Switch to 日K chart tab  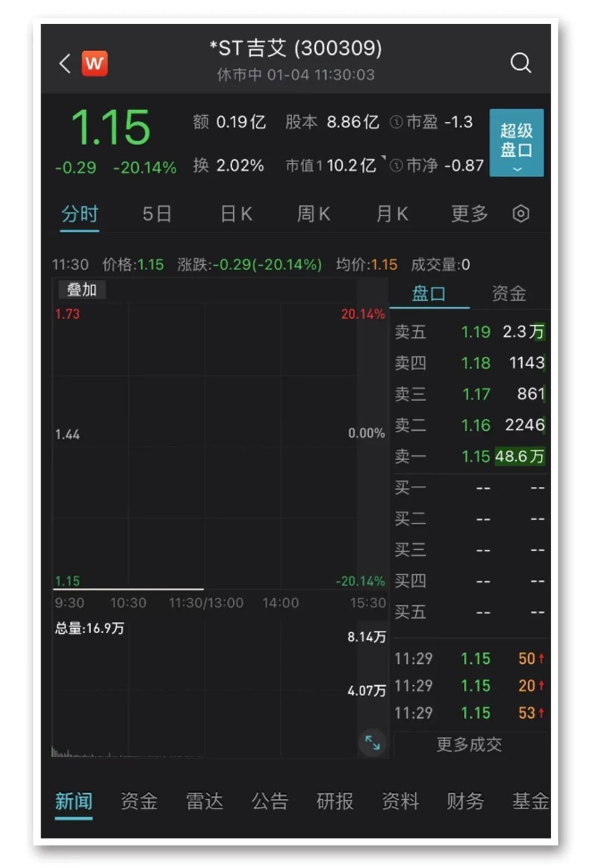pos(236,213)
